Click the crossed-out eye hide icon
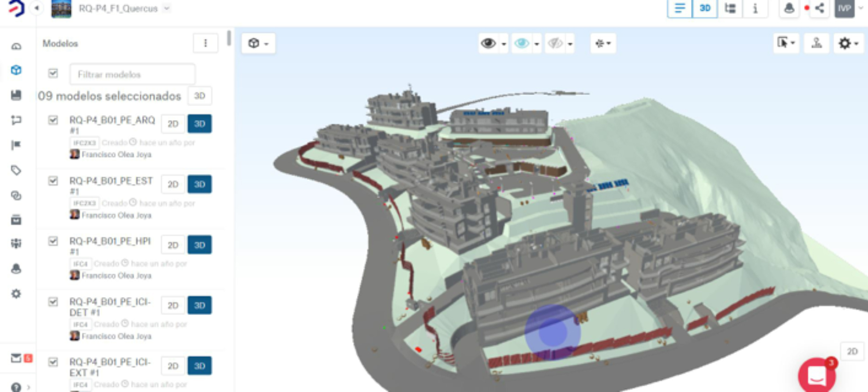Screen dimensions: 868x392 [555, 43]
